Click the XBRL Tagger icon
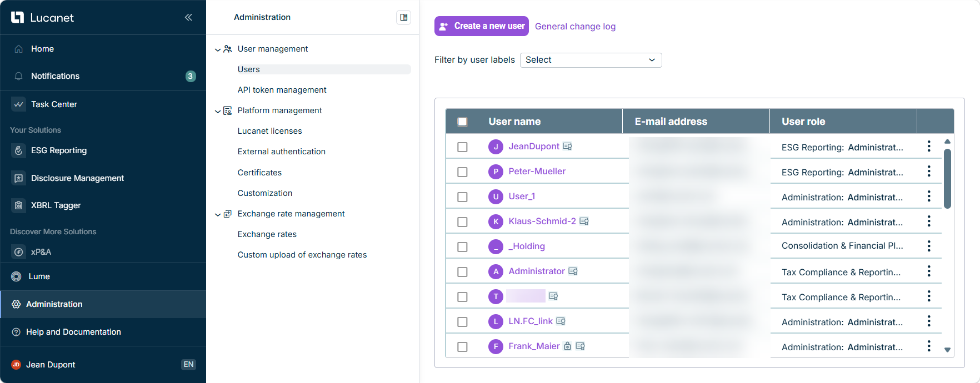This screenshot has height=383, width=980. 19,205
